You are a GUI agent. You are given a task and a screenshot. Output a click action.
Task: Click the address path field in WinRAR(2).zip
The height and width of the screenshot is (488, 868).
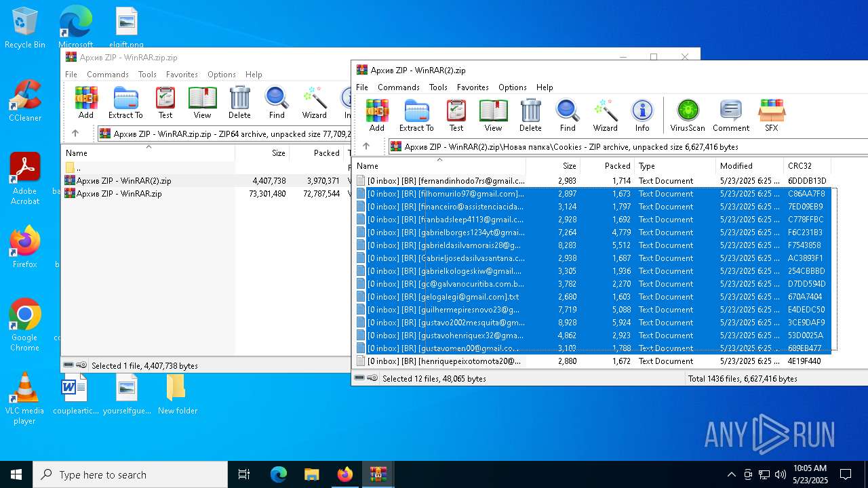pos(627,146)
